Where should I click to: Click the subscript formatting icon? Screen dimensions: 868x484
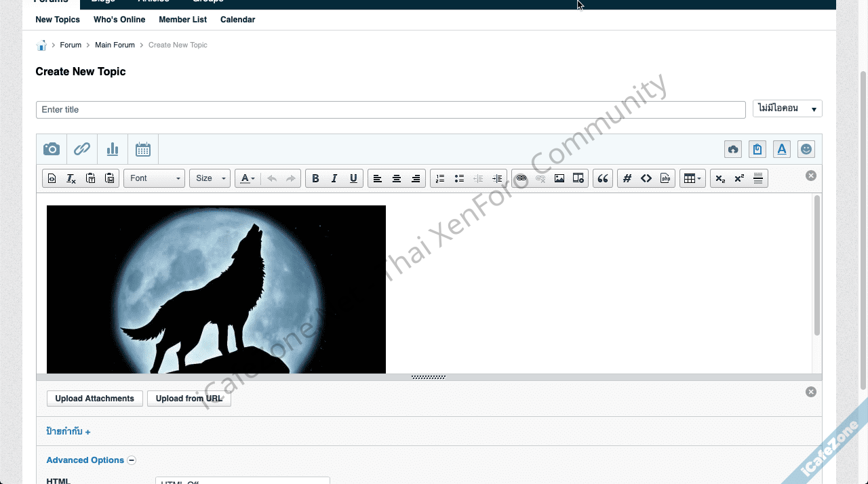(x=720, y=178)
